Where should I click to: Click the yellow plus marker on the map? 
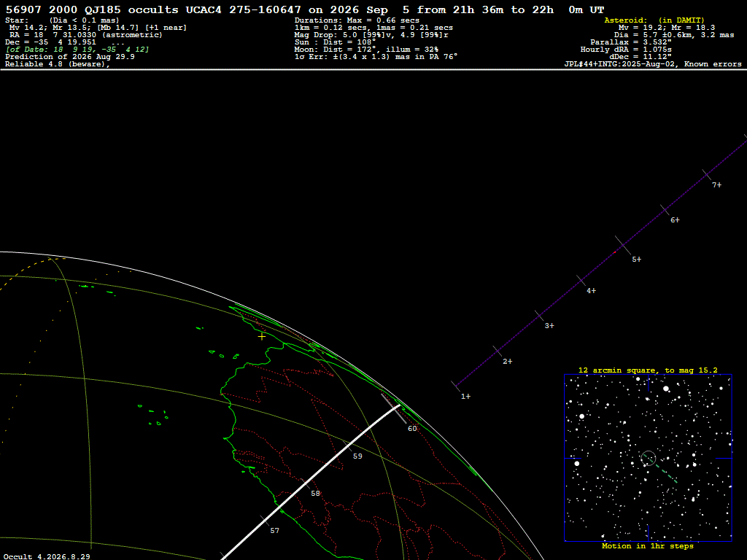click(262, 336)
